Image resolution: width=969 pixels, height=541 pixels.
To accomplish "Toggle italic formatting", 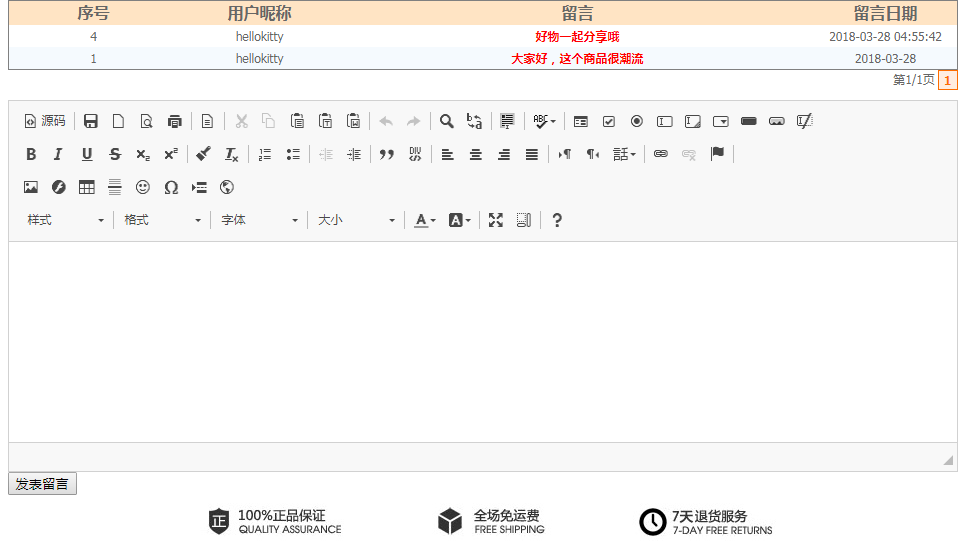I will tap(59, 154).
